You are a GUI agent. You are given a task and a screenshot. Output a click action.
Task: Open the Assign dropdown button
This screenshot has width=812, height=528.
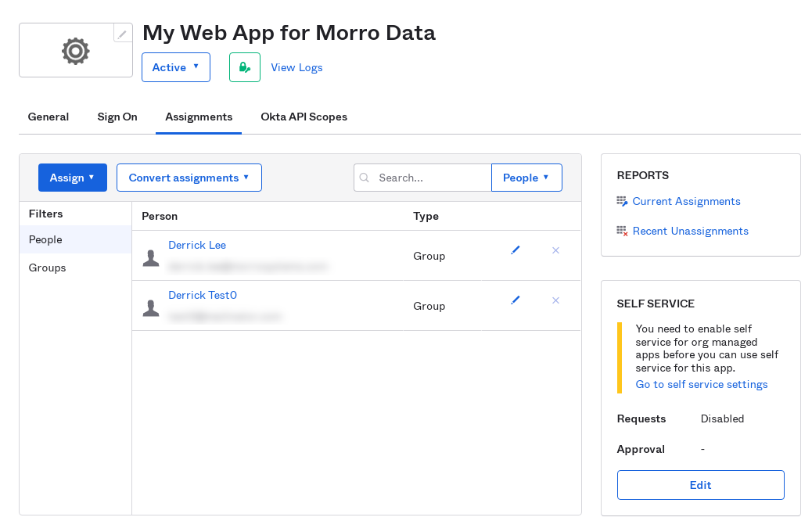click(73, 178)
